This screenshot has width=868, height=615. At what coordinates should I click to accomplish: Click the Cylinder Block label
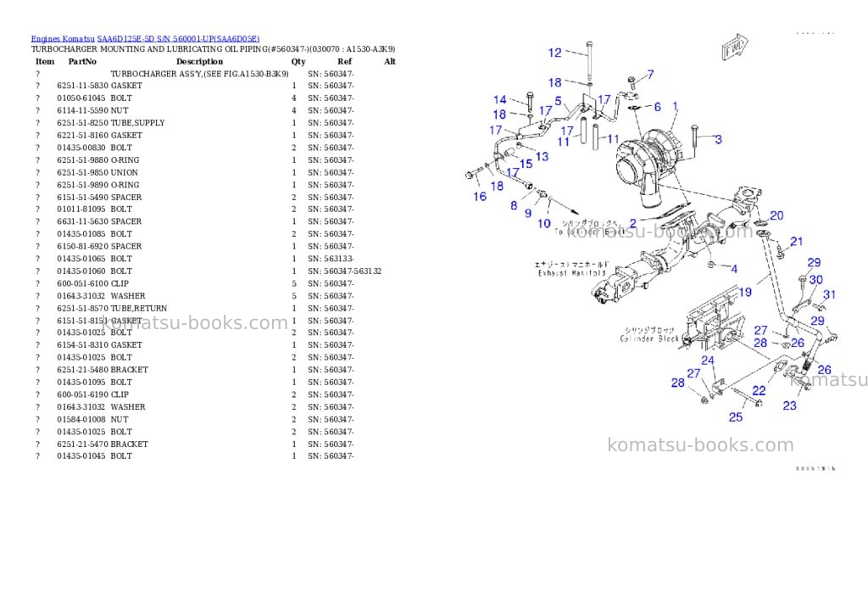(x=648, y=339)
